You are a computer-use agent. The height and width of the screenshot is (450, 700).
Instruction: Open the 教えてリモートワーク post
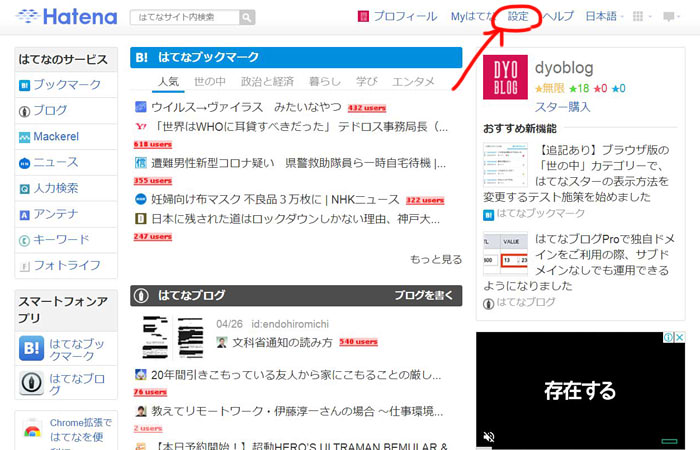[297, 411]
